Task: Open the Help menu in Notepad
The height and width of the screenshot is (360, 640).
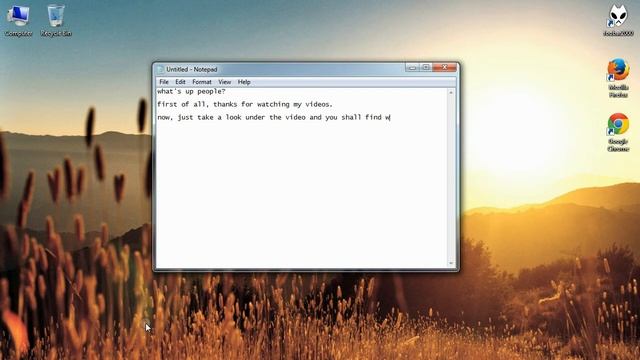Action: (x=244, y=82)
